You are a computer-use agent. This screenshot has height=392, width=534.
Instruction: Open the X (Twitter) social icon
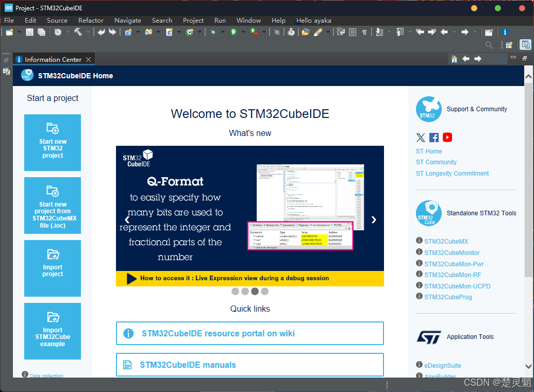click(421, 138)
